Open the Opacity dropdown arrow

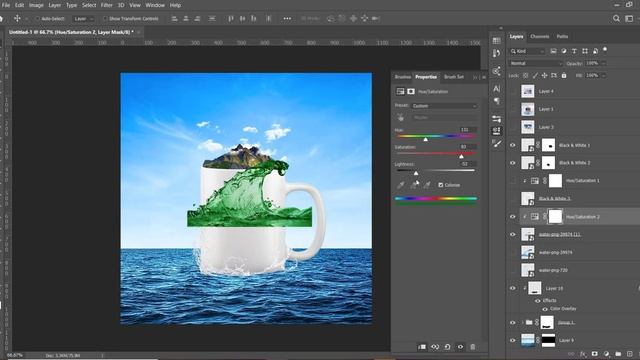604,63
